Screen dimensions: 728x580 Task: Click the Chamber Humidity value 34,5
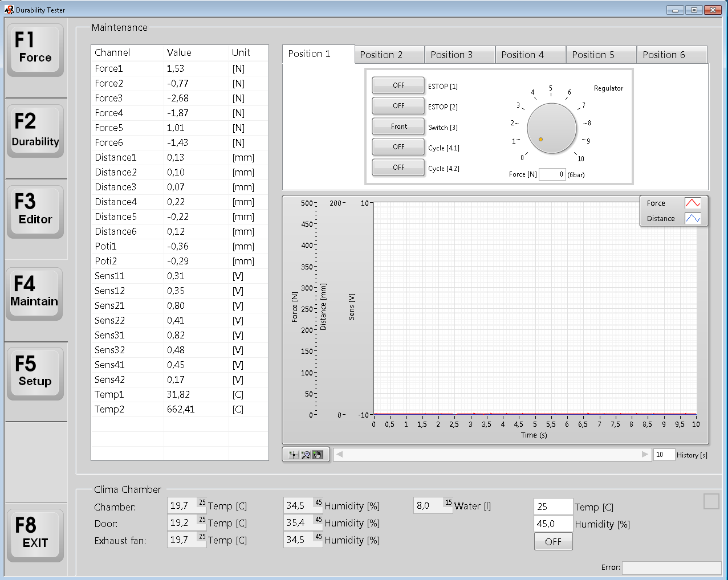click(x=303, y=505)
